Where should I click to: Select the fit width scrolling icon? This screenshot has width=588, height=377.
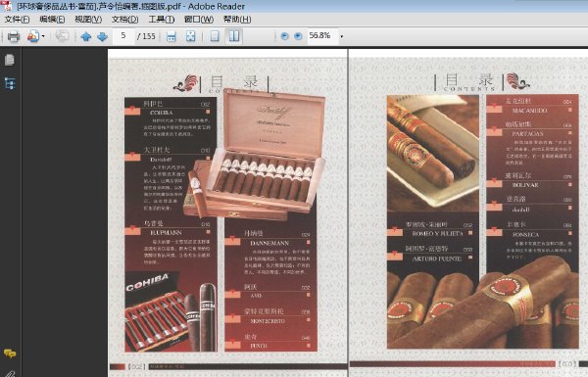pyautogui.click(x=171, y=36)
